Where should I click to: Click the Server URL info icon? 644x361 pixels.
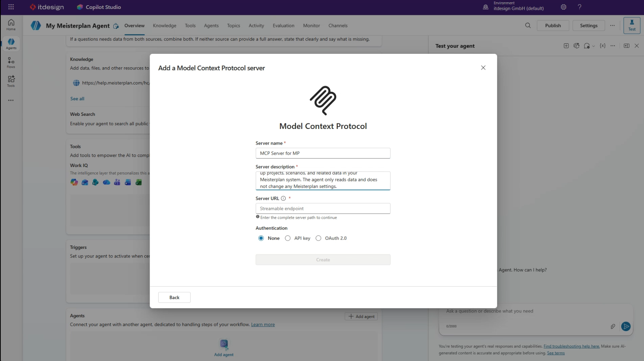pos(283,198)
